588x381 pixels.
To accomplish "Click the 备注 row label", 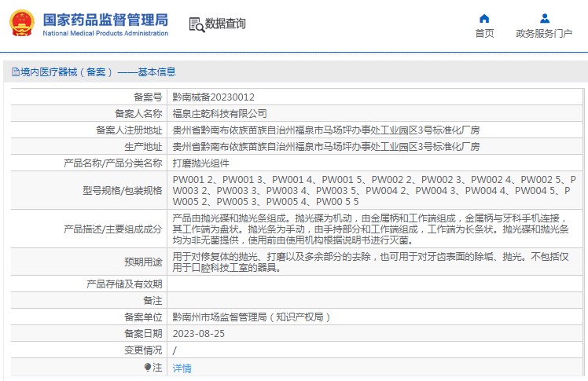I will pos(153,300).
